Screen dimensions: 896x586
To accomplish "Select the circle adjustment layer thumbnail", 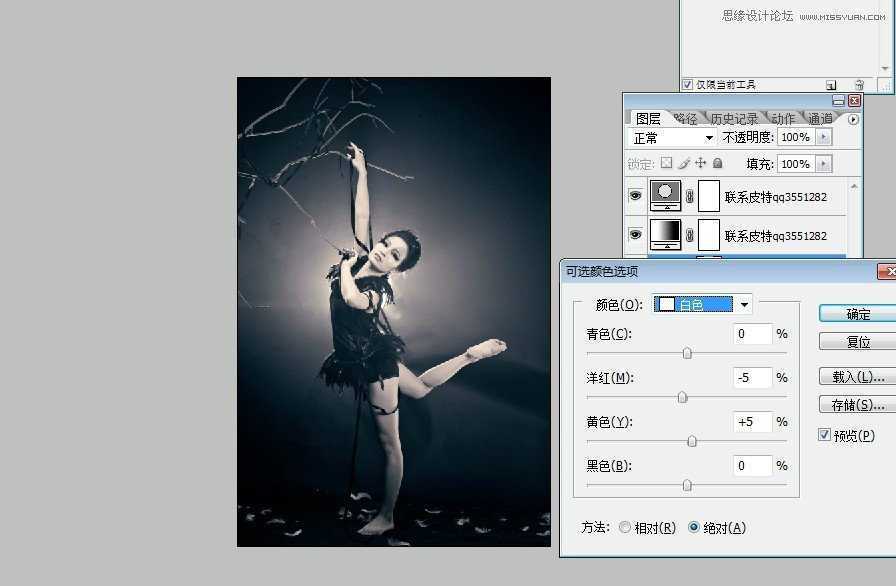I will pyautogui.click(x=665, y=196).
